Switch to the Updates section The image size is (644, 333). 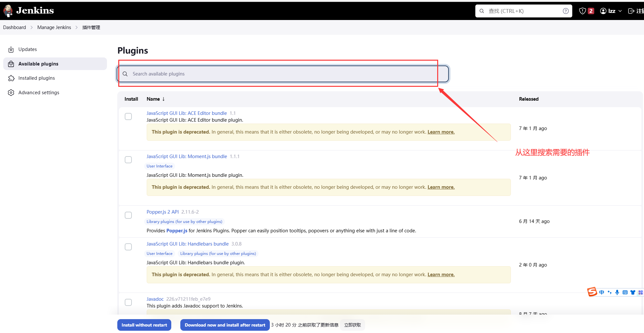(27, 49)
